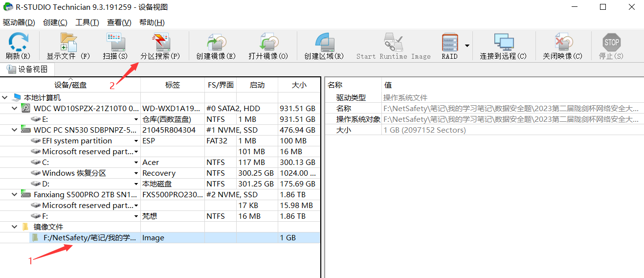Open the RAID dropdown arrow
644x278 pixels.
(467, 46)
